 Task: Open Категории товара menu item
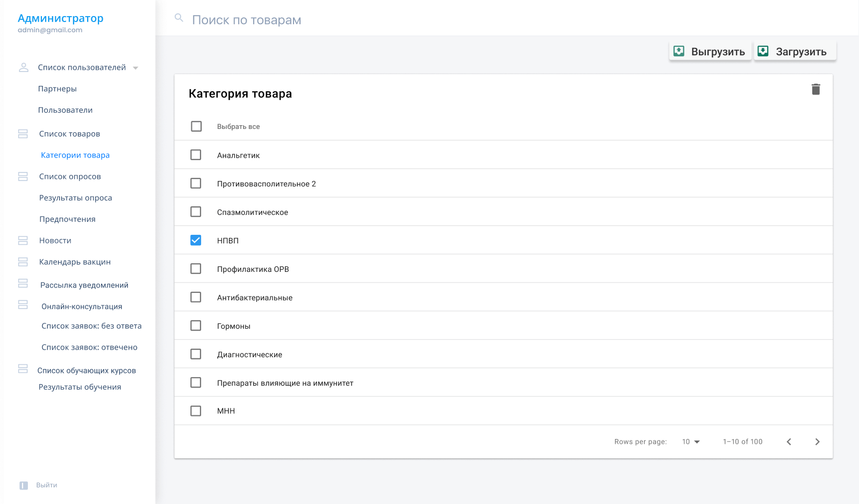pyautogui.click(x=75, y=155)
